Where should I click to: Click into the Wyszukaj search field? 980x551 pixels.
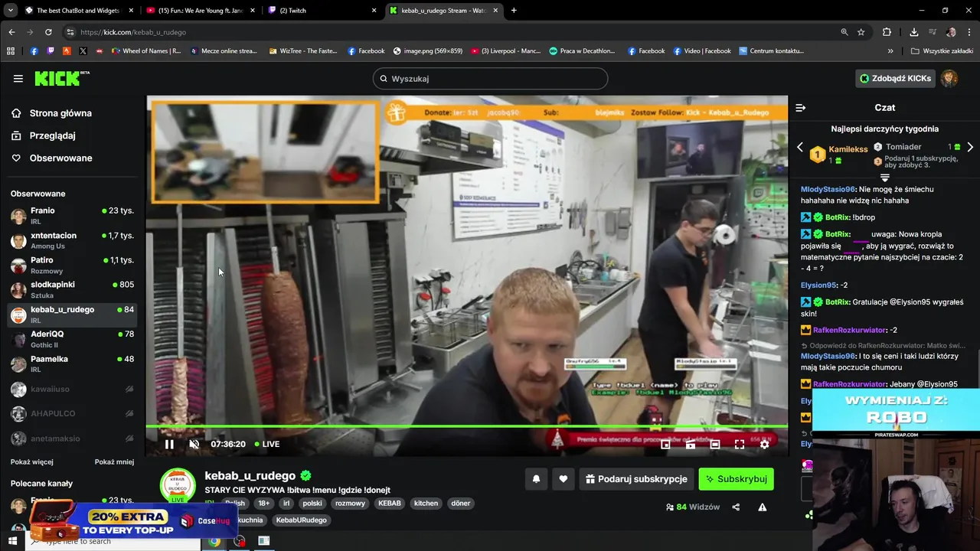[x=490, y=78]
